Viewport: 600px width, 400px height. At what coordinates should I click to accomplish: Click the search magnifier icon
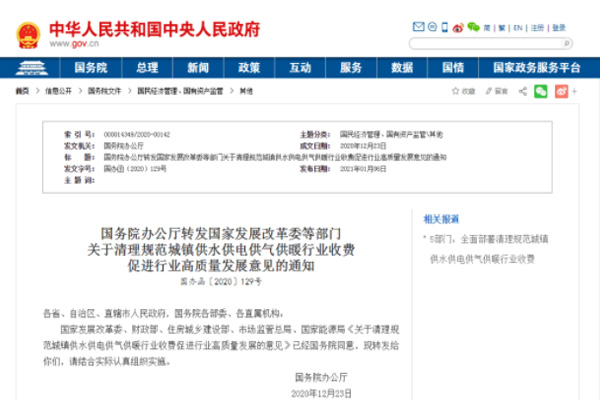(567, 44)
